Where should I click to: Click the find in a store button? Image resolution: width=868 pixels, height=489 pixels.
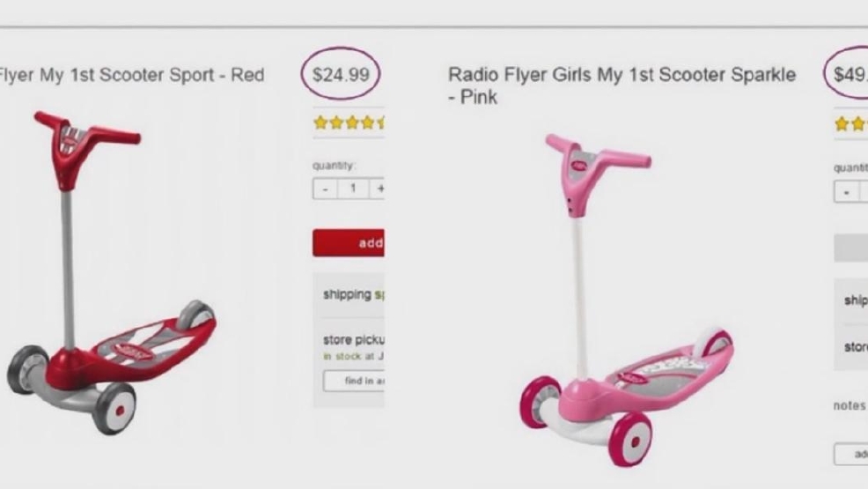pos(354,381)
